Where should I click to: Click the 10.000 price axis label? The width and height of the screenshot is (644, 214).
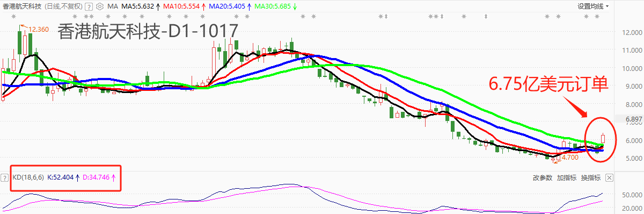[632, 68]
